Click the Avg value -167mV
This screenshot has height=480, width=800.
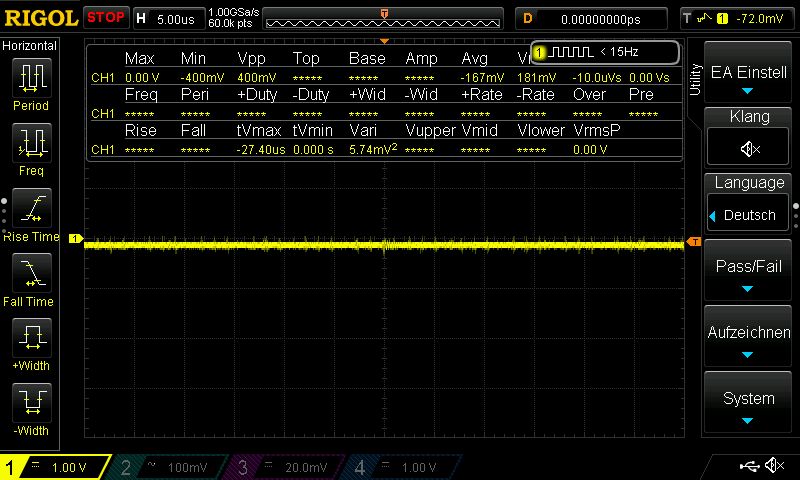tap(482, 78)
